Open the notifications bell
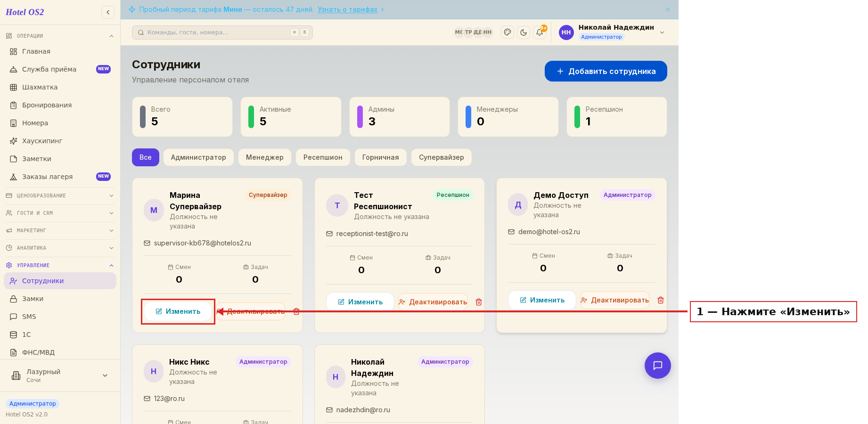Viewport: 868px width, 424px height. click(540, 32)
